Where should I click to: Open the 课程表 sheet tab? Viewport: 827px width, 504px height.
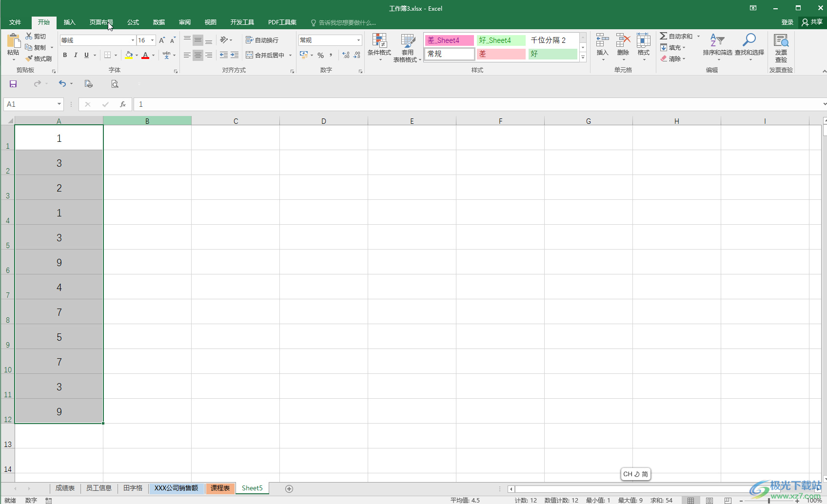220,488
